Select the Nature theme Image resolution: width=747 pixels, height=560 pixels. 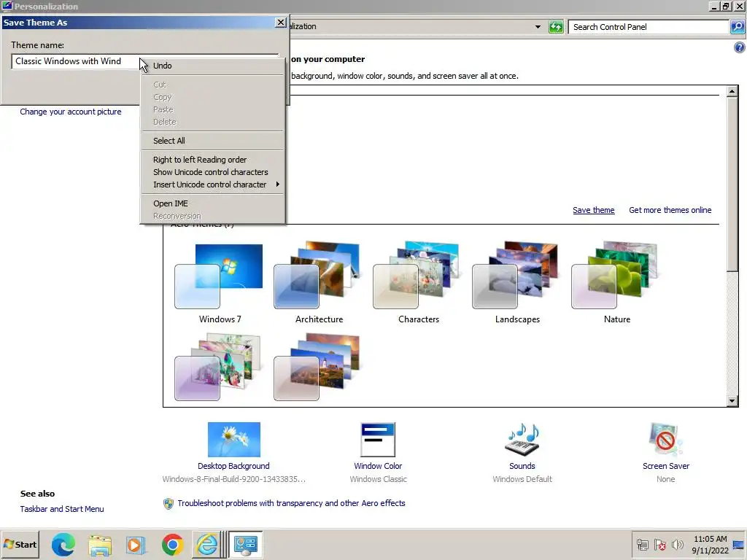(x=616, y=284)
